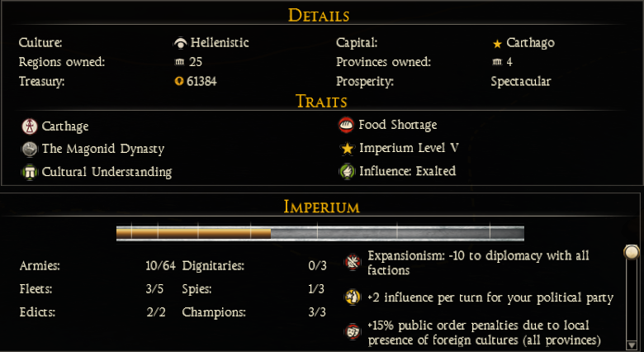Image resolution: width=644 pixels, height=352 pixels.
Task: Click the political party influence effect icon
Action: pyautogui.click(x=353, y=297)
